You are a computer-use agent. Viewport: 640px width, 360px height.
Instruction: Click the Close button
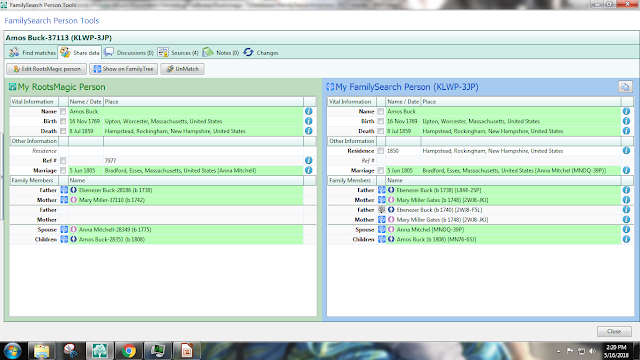tap(614, 331)
